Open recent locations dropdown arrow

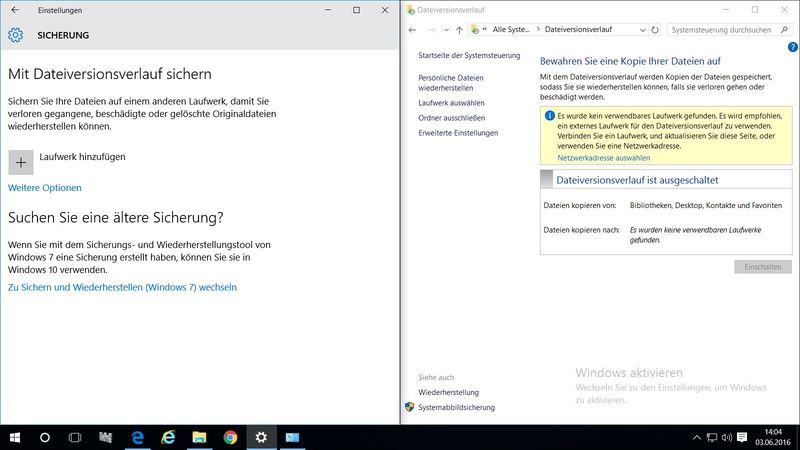(x=446, y=30)
